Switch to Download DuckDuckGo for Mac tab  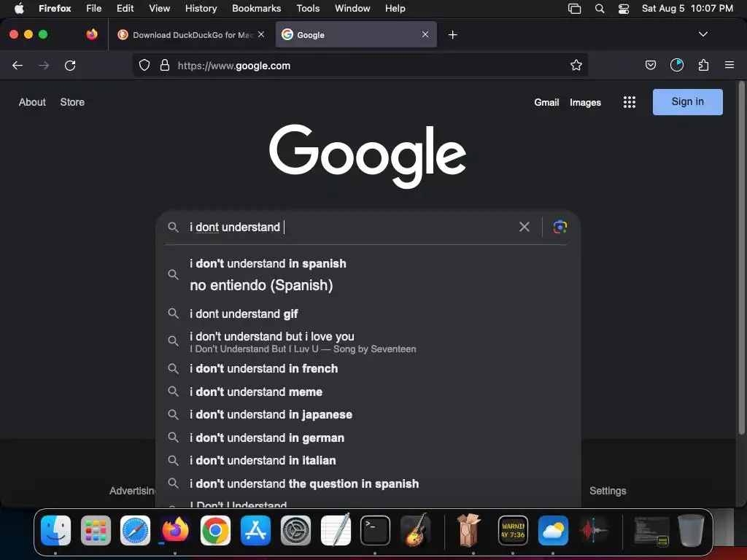(x=190, y=35)
